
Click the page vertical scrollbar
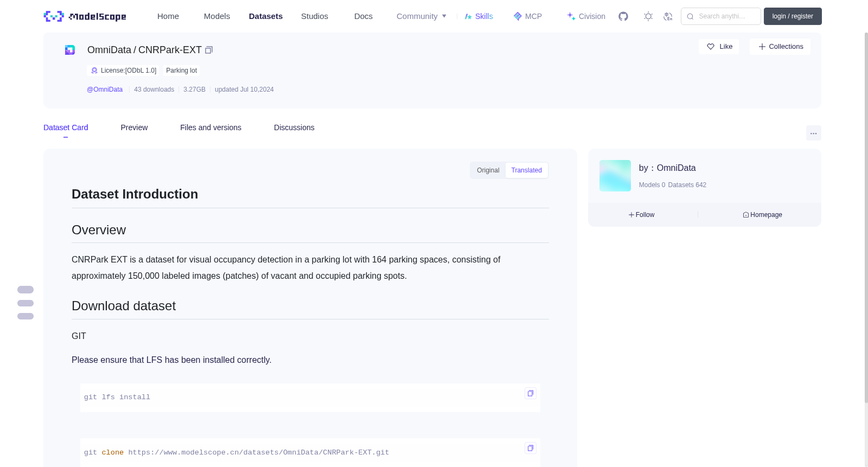[866, 217]
